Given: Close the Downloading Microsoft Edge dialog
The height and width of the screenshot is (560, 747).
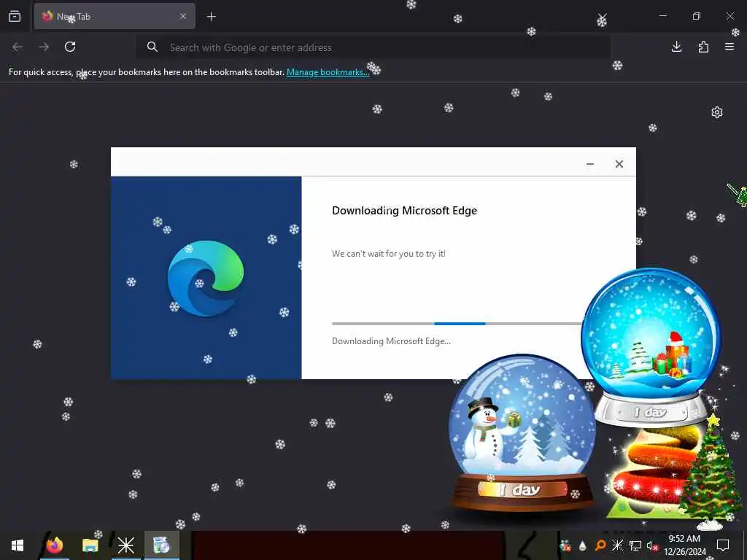Looking at the screenshot, I should pyautogui.click(x=619, y=164).
